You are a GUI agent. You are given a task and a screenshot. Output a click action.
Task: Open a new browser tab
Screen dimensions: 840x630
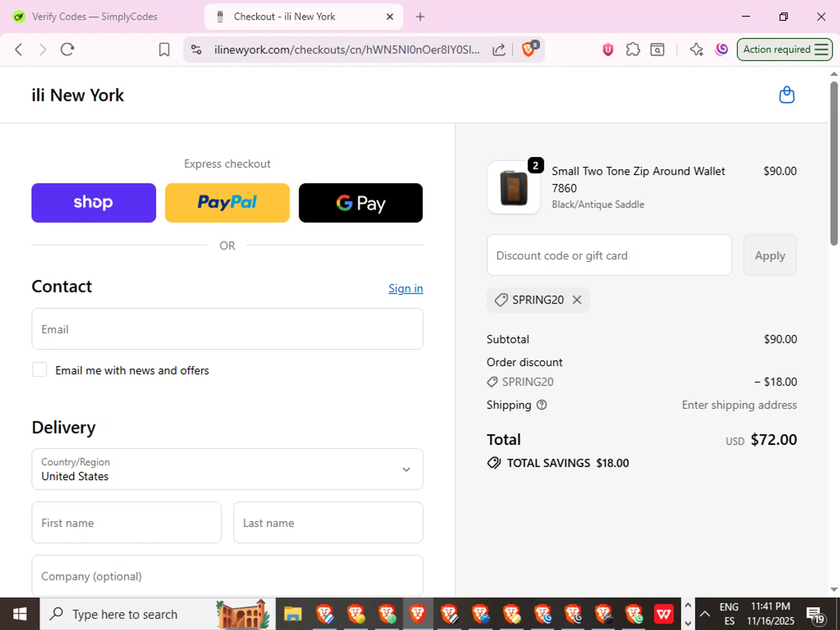pos(420,17)
